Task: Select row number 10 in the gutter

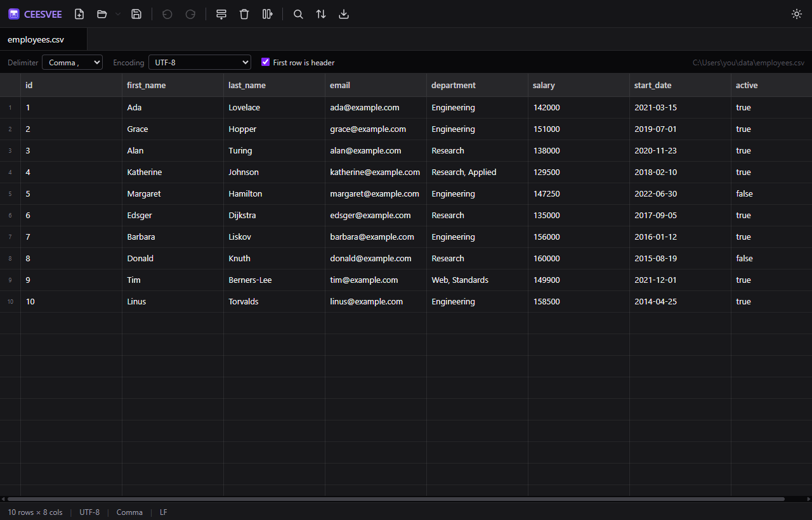Action: 10,302
